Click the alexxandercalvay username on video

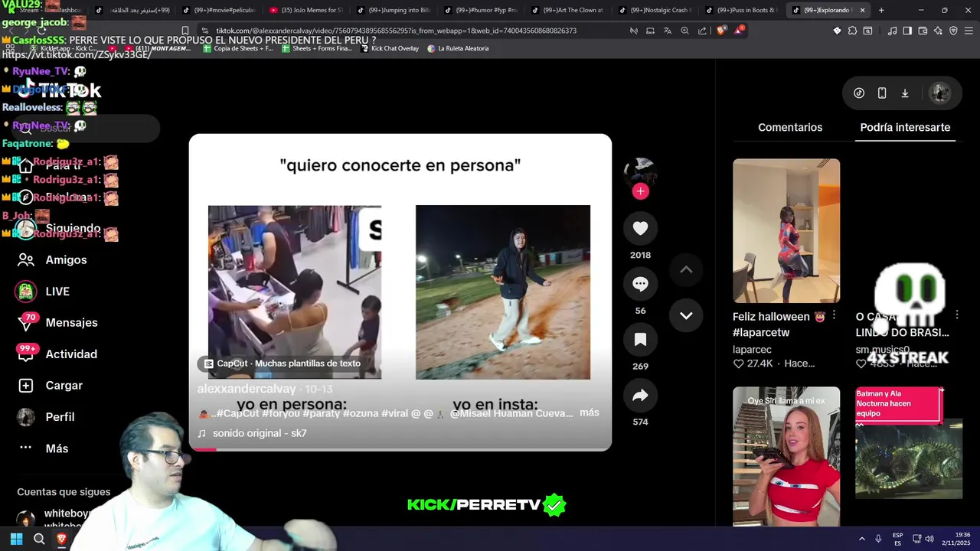tap(247, 389)
